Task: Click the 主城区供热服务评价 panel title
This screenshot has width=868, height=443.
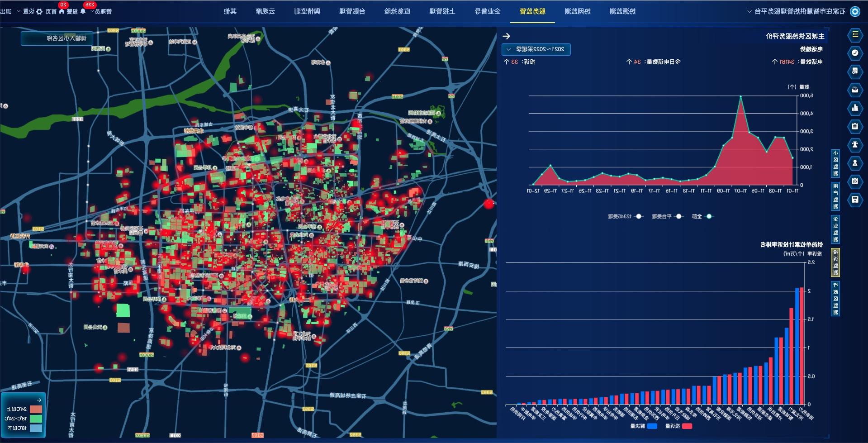Action: (795, 36)
